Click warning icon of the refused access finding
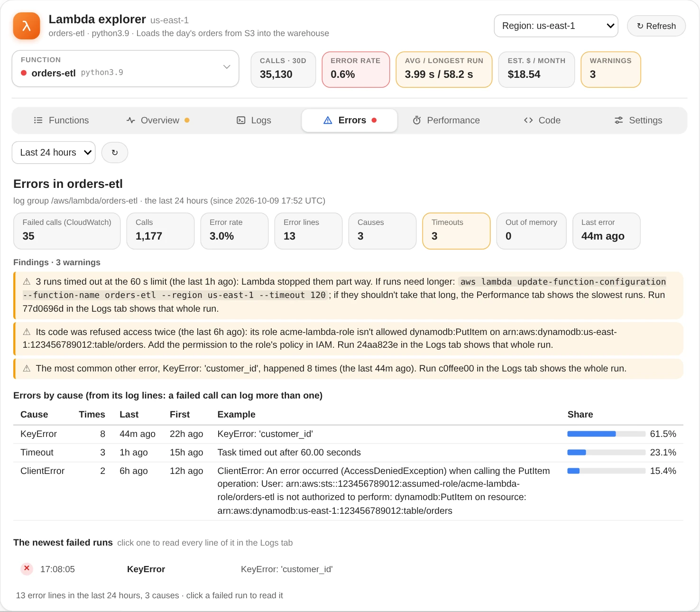The image size is (700, 612). coord(27,332)
